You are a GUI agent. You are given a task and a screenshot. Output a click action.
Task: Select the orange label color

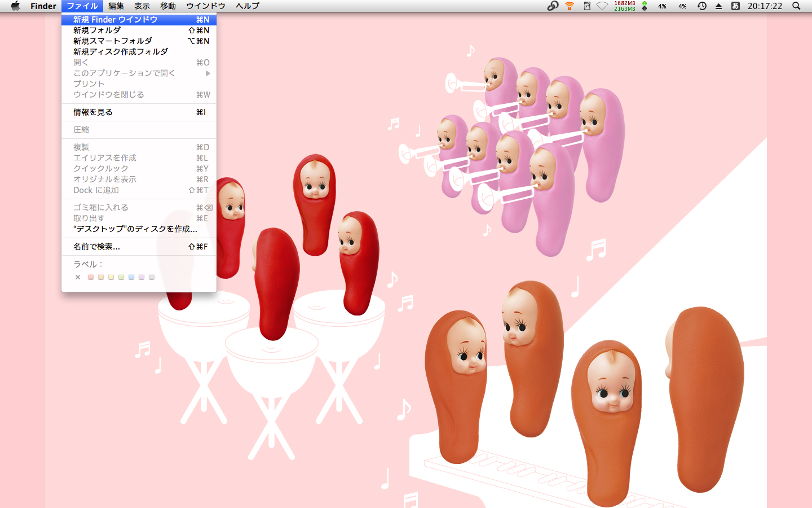(x=101, y=277)
